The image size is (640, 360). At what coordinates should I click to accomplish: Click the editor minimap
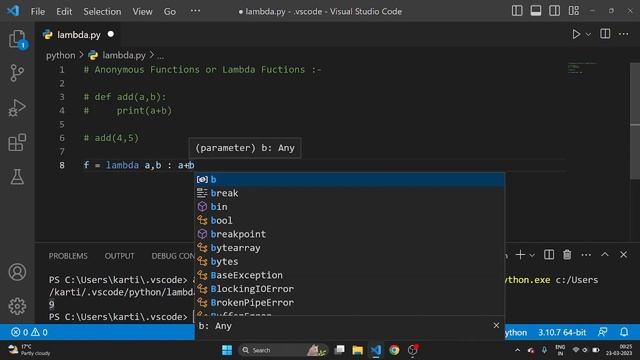point(582,69)
